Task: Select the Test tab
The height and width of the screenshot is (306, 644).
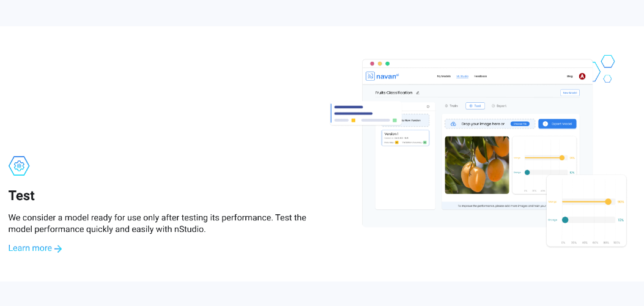Action: (475, 106)
